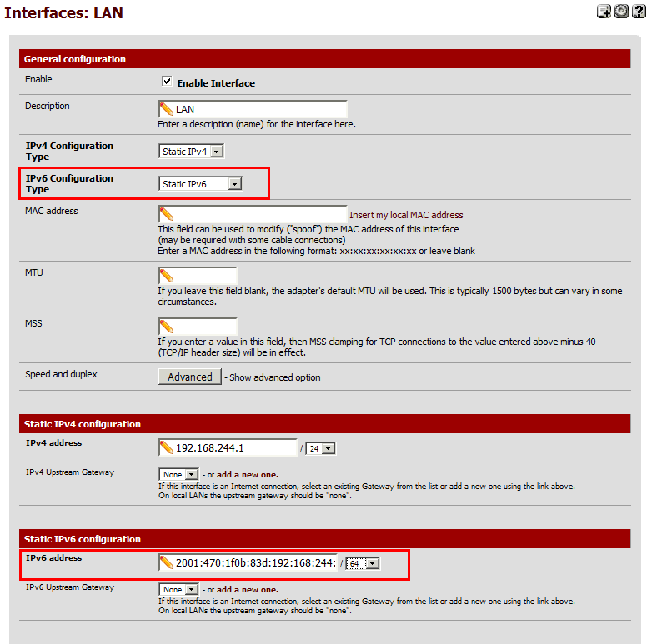
Task: Click the pencil icon in the IPv4 address field
Action: 166,447
